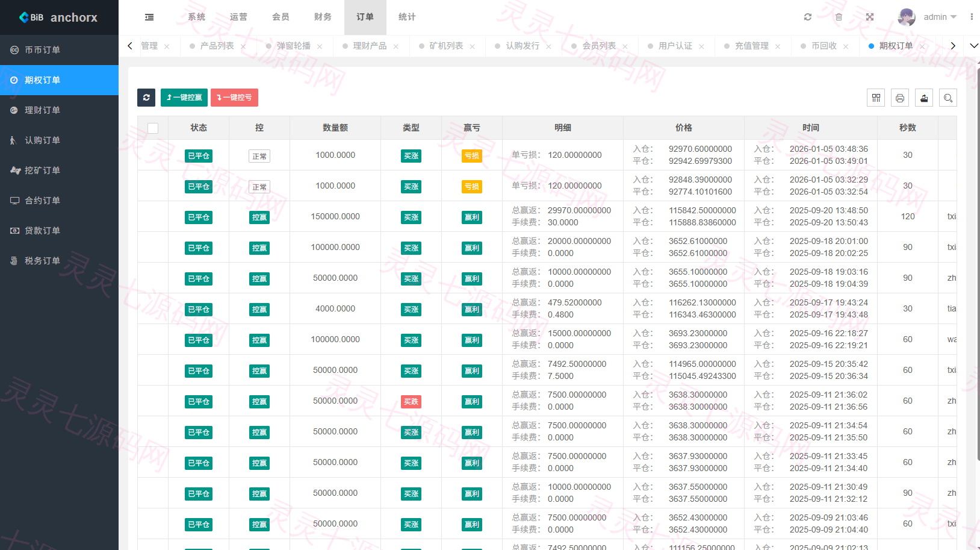Image resolution: width=980 pixels, height=550 pixels.
Task: Open 挖矿订单 sidebar item
Action: 59,170
